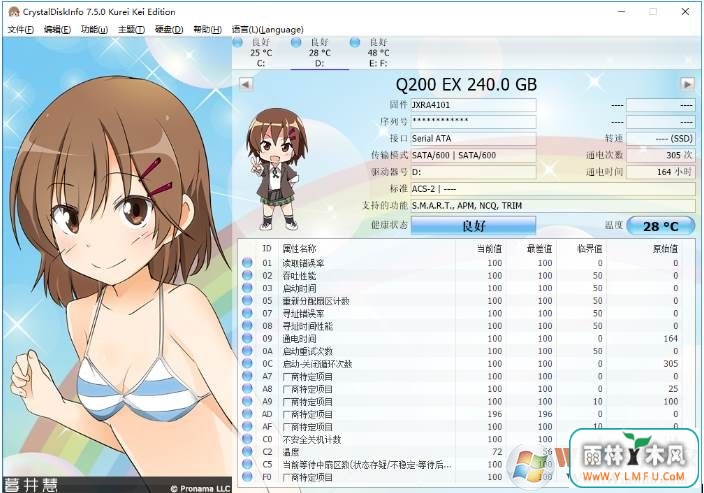The width and height of the screenshot is (704, 493).
Task: Click the firmware field JXRA4101
Action: pos(473,105)
